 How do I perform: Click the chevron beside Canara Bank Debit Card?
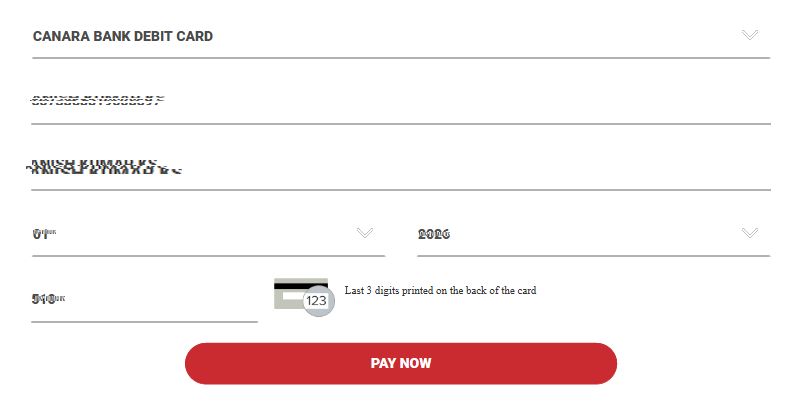[x=750, y=35]
